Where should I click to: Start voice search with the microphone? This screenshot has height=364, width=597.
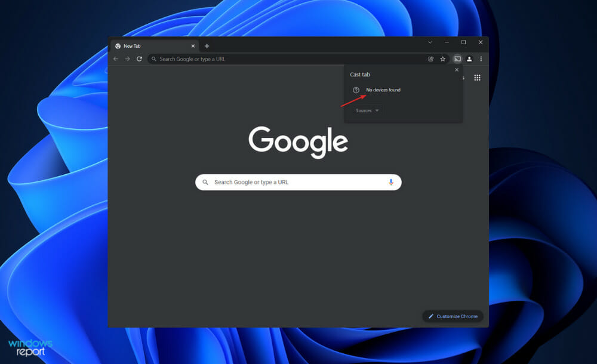click(x=391, y=183)
